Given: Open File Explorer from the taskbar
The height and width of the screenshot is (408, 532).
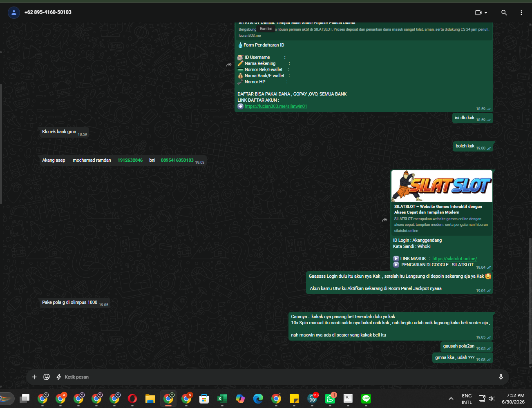Looking at the screenshot, I should [x=150, y=398].
